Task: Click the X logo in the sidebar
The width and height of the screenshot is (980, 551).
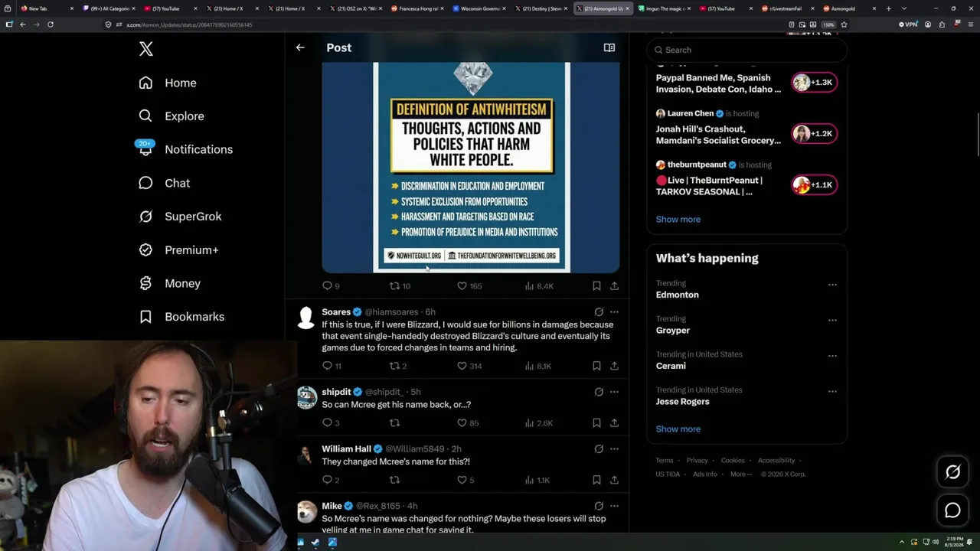Action: [146, 49]
